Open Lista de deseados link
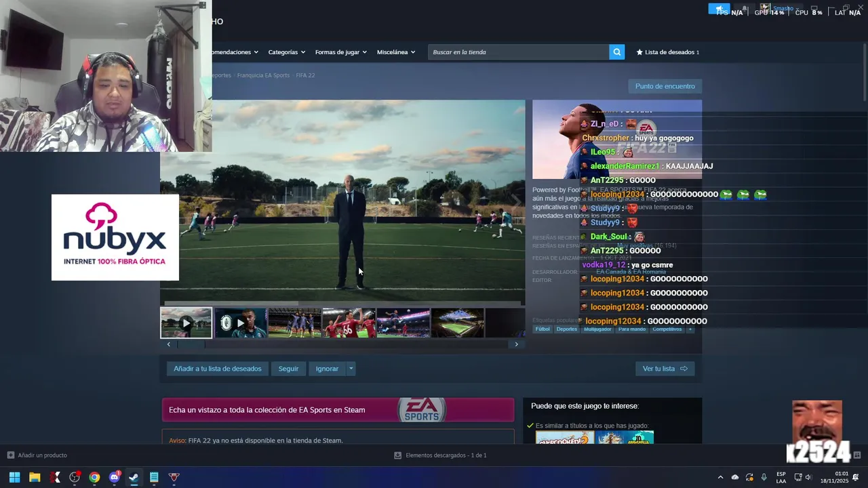868x488 pixels. [x=667, y=52]
